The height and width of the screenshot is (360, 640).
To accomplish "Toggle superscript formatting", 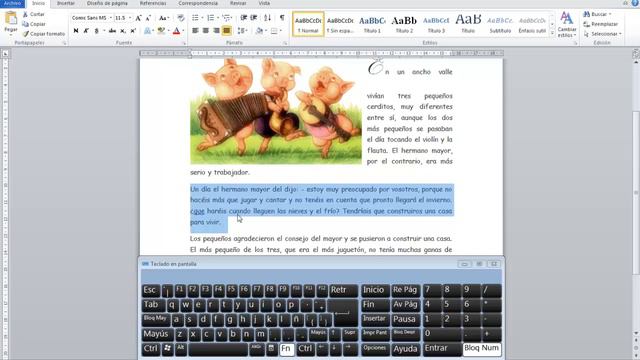I will 133,31.
